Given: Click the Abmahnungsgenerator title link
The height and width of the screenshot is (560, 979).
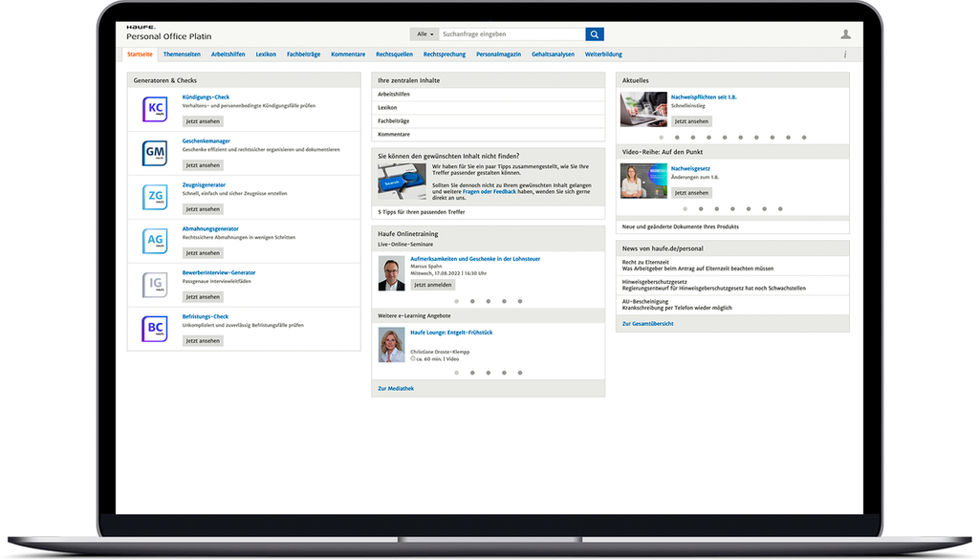Looking at the screenshot, I should pyautogui.click(x=210, y=228).
